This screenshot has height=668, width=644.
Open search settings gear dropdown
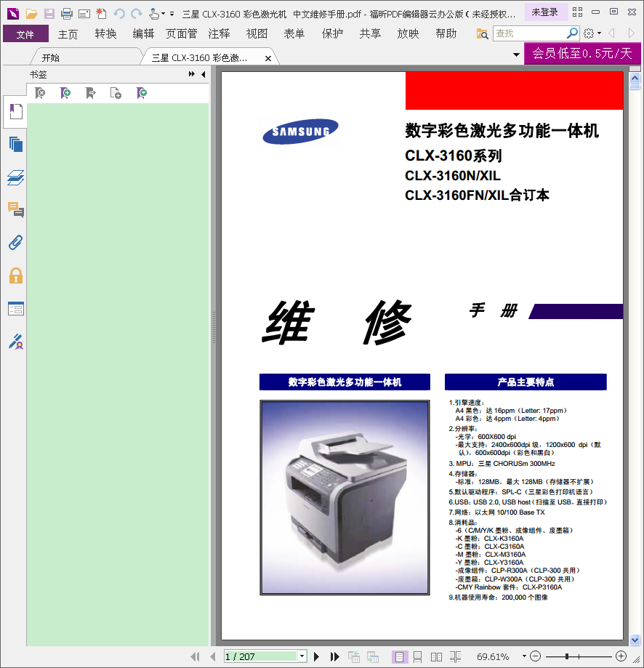tap(592, 33)
